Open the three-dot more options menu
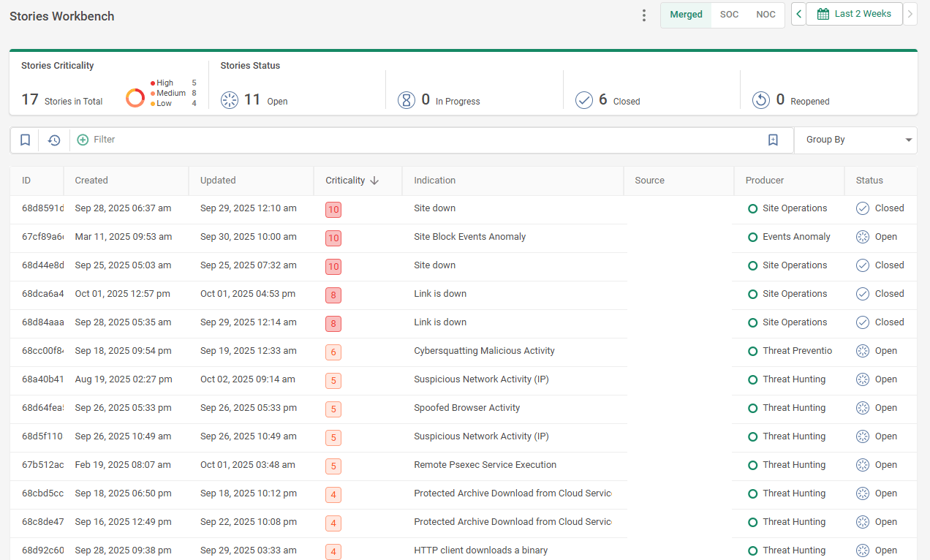This screenshot has width=930, height=560. [x=644, y=15]
